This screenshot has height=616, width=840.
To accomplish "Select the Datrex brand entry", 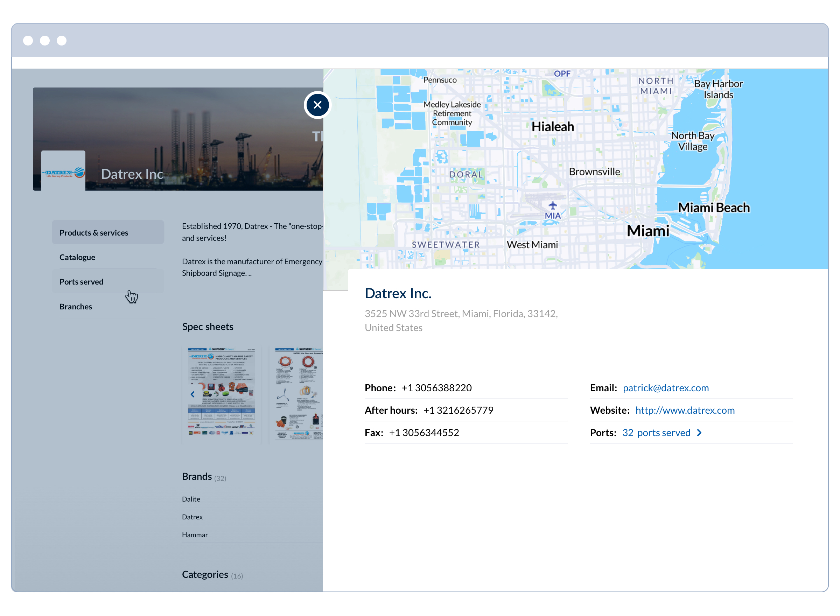I will pos(192,517).
